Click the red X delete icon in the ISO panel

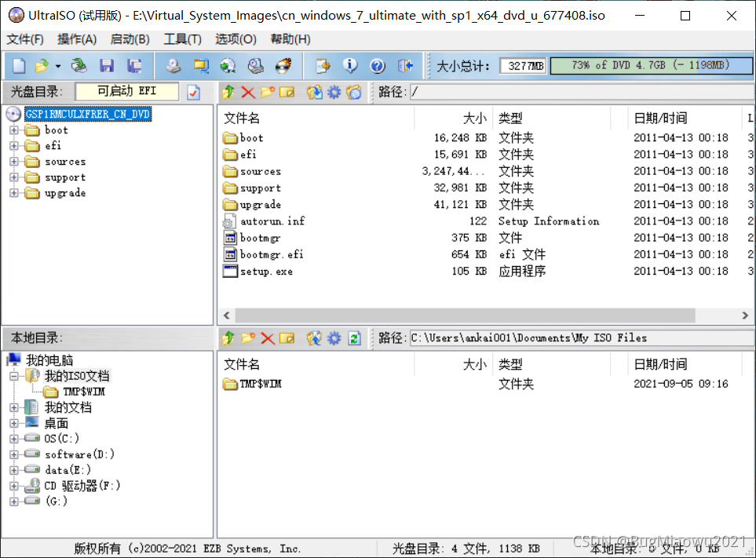(248, 92)
